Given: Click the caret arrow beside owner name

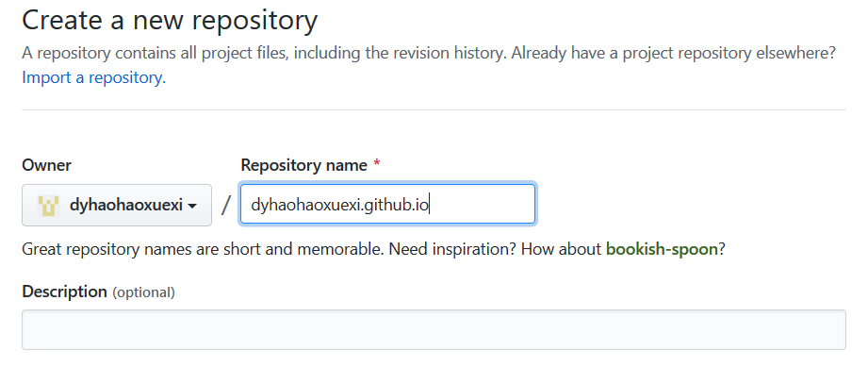Looking at the screenshot, I should [192, 207].
